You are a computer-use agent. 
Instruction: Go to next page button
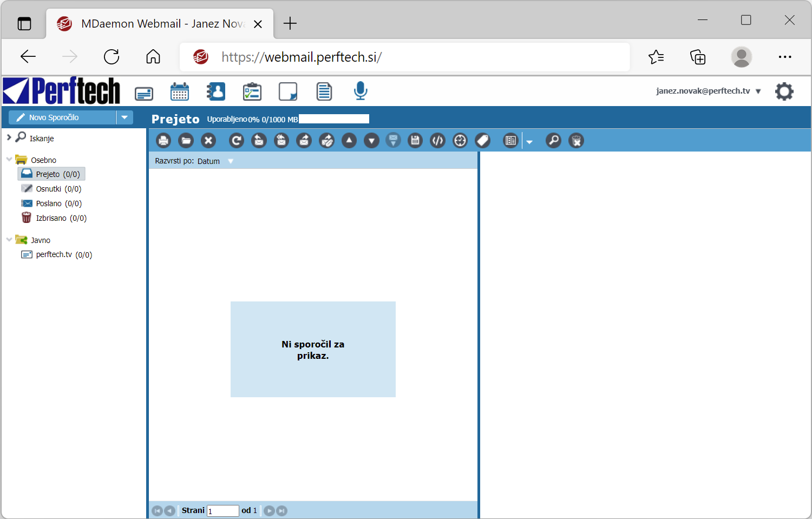[269, 511]
